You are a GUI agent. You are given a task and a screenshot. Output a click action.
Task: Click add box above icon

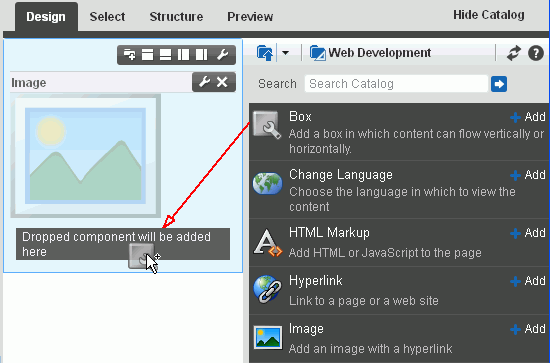pyautogui.click(x=147, y=55)
